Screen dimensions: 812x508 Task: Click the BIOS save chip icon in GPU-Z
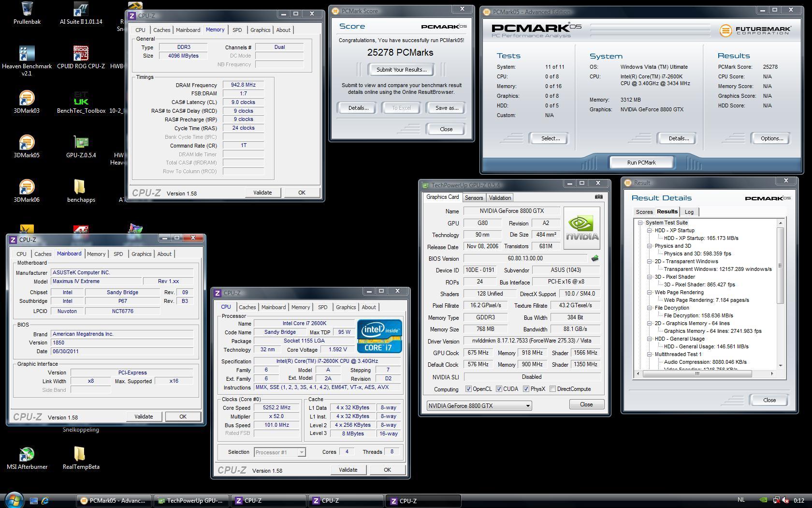tap(594, 258)
